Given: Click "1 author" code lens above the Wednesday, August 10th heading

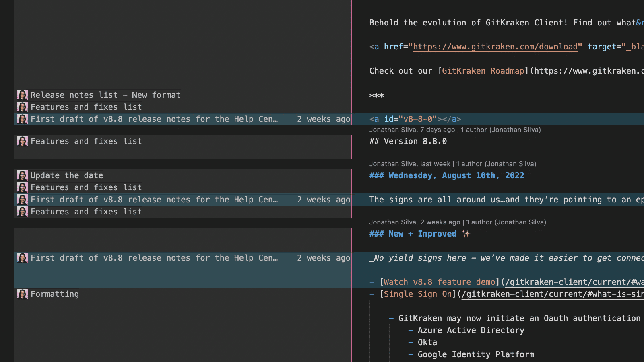Looking at the screenshot, I should (x=496, y=164).
